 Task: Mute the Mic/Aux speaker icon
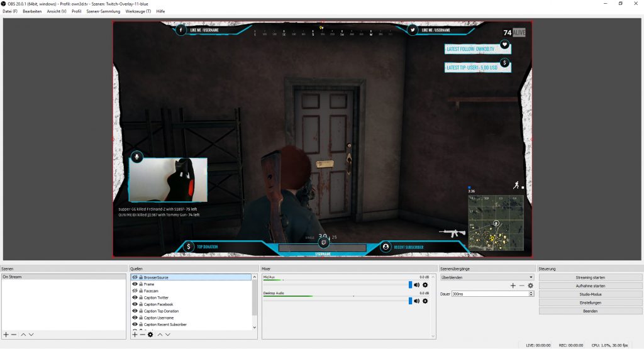(x=417, y=285)
